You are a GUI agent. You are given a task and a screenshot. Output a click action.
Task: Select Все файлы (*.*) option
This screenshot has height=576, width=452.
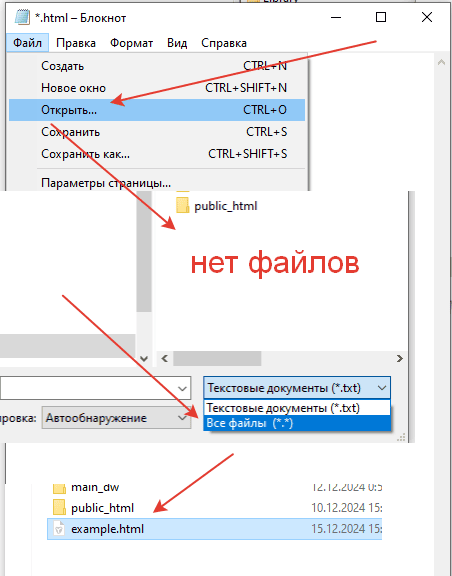[x=297, y=423]
